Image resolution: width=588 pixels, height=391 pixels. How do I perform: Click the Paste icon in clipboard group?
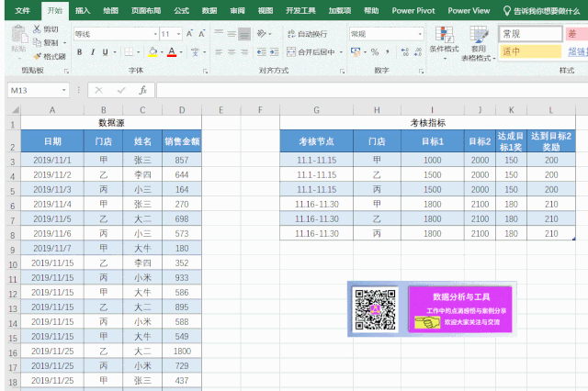[x=18, y=35]
